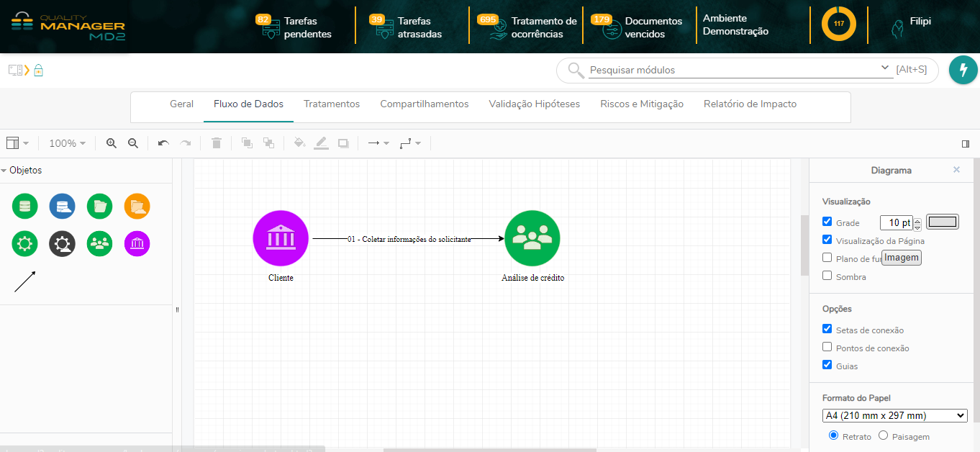Click the teal lightning bolt quick-action icon
Screen dimensions: 980x452
point(963,70)
